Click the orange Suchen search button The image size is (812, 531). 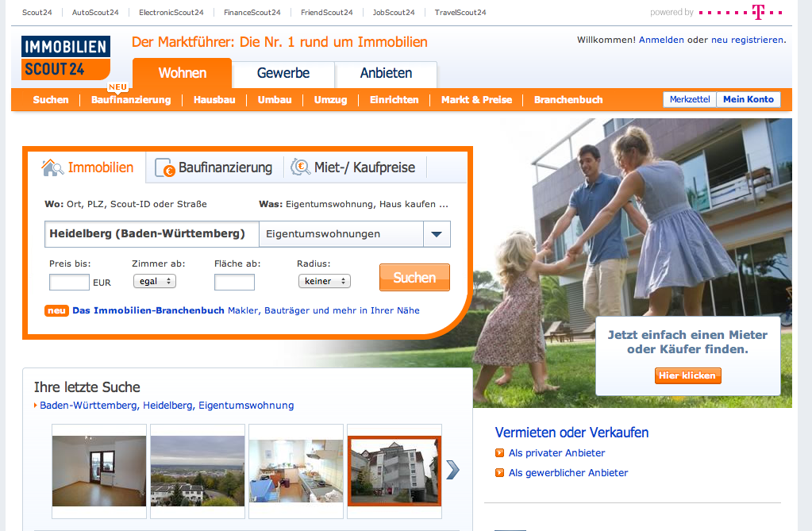414,277
